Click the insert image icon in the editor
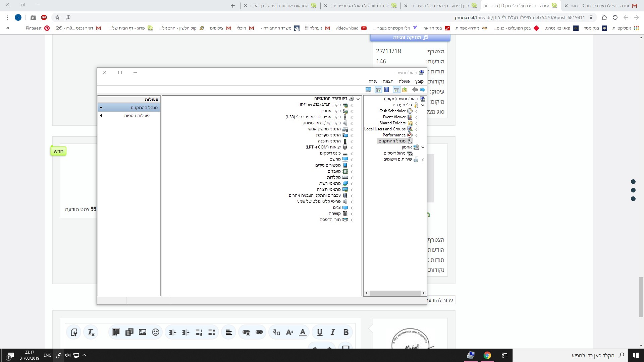644x362 pixels. click(x=143, y=332)
